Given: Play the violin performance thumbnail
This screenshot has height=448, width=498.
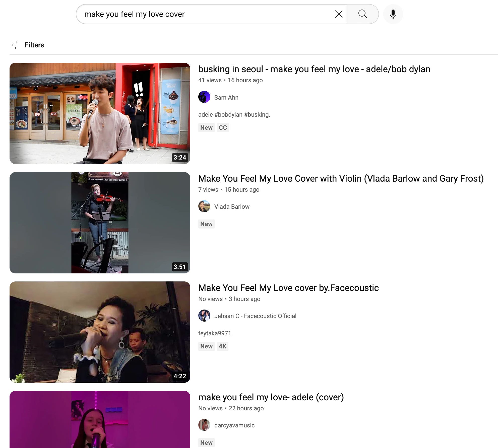Looking at the screenshot, I should pyautogui.click(x=100, y=223).
